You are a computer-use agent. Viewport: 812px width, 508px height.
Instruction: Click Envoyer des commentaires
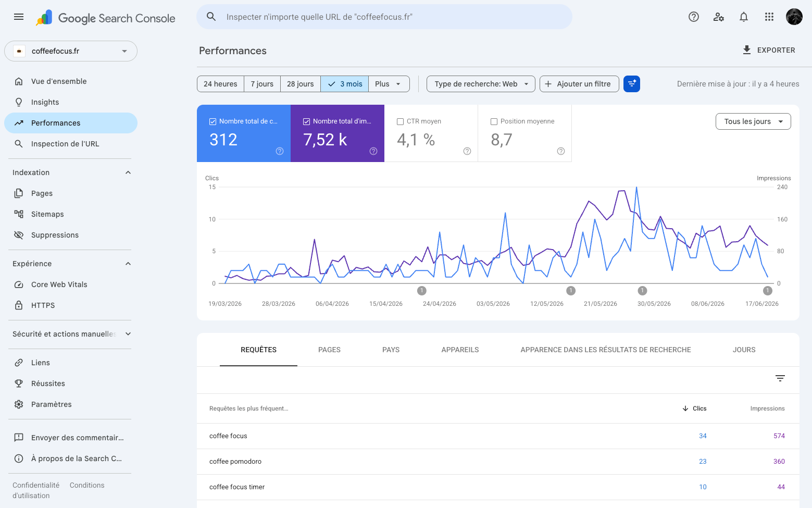tap(71, 438)
